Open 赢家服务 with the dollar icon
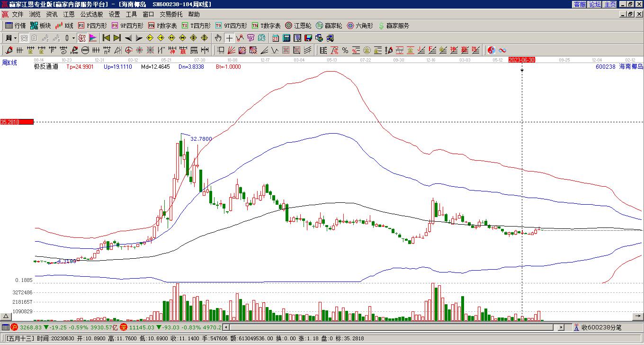This screenshot has width=644, height=345. click(x=394, y=26)
